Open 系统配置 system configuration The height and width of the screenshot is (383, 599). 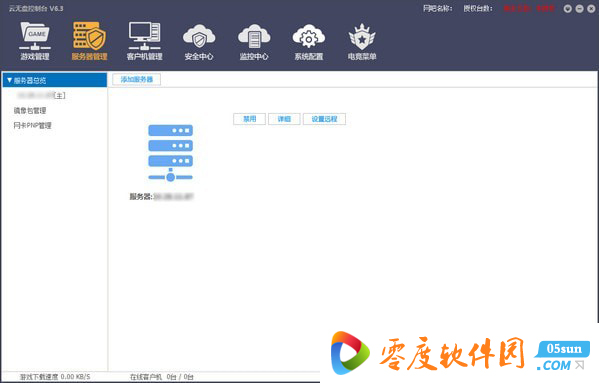[x=309, y=42]
